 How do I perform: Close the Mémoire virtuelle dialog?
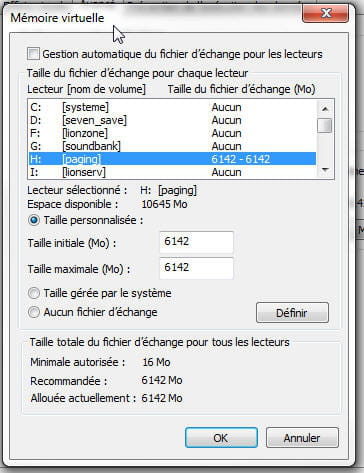coord(325,14)
